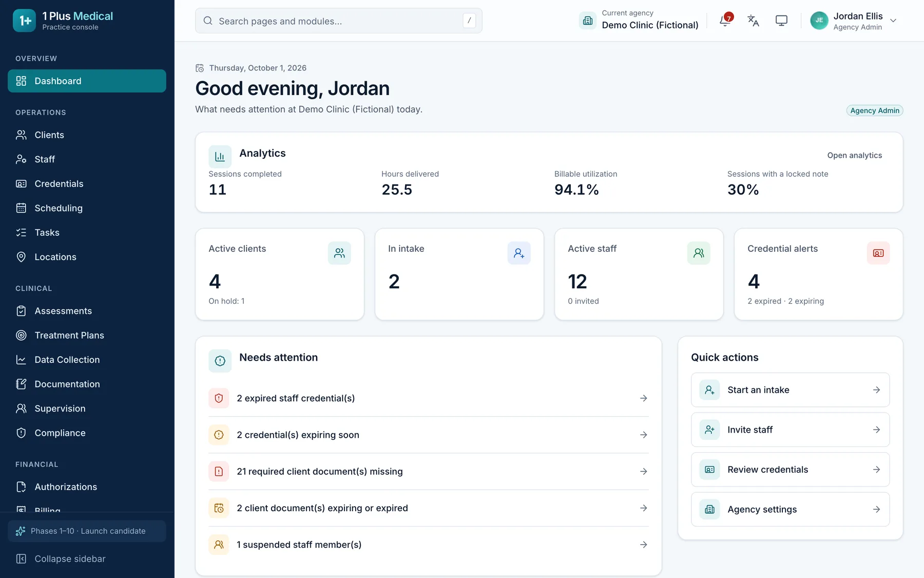Open the Compliance section
Screen dimensions: 924x578
(87, 433)
